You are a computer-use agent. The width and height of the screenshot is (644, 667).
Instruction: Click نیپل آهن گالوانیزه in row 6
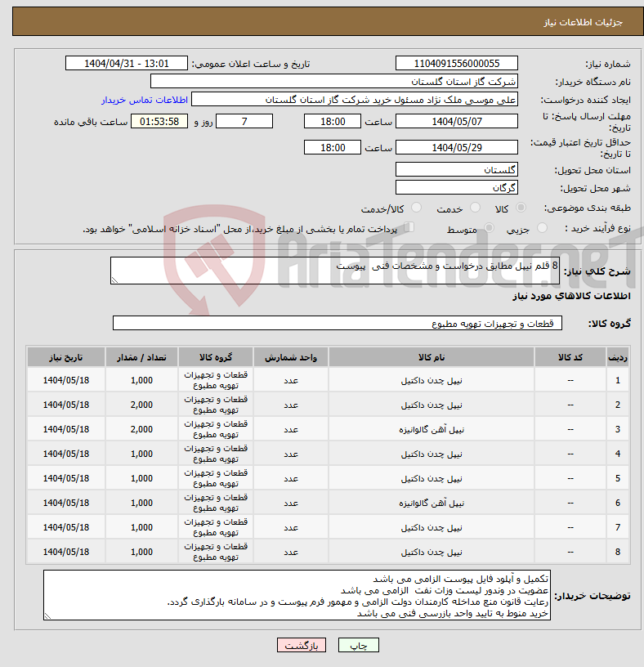[432, 504]
